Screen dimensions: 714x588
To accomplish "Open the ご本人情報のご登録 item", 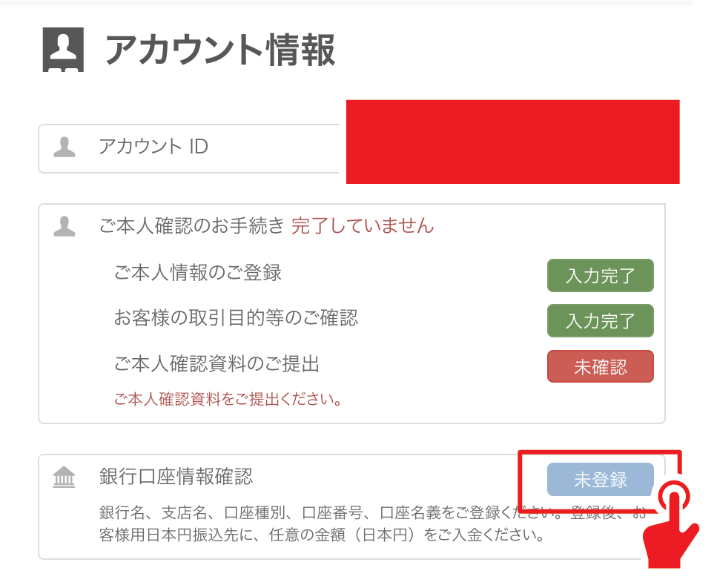I will point(198,272).
